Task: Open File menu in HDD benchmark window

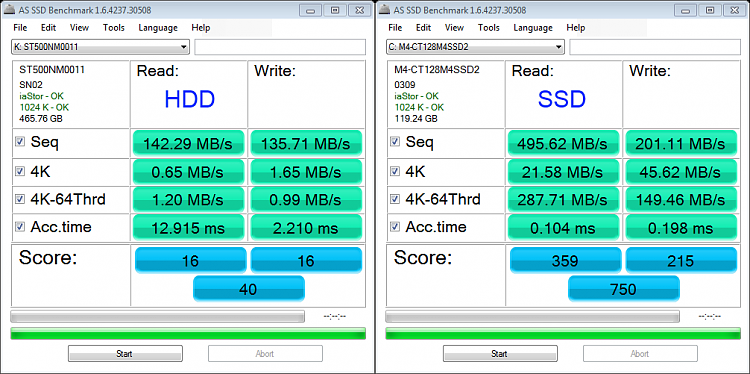Action: (20, 28)
